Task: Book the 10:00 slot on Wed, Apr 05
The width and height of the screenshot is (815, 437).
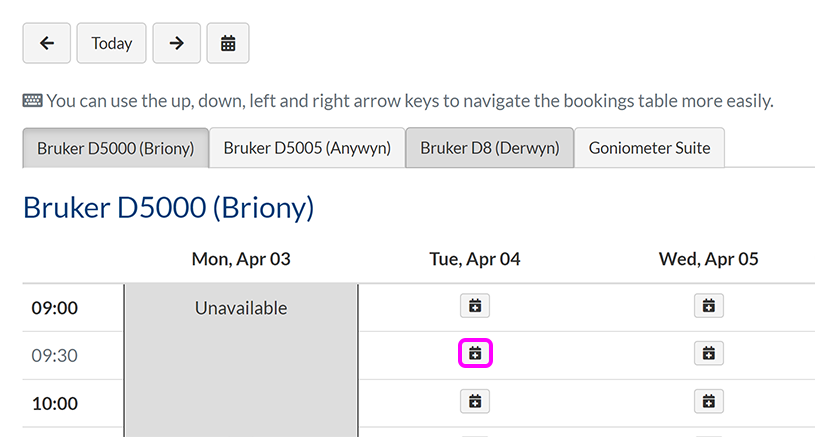Action: click(708, 401)
